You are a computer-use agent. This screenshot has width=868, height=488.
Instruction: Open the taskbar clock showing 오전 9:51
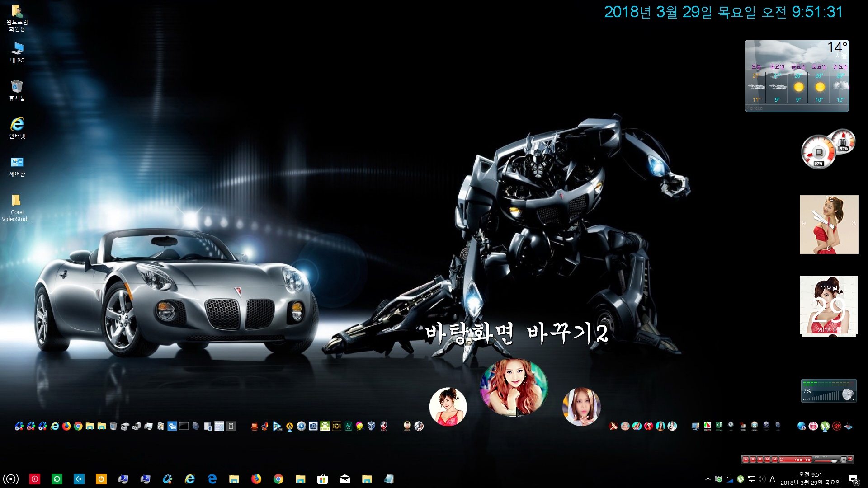point(810,479)
